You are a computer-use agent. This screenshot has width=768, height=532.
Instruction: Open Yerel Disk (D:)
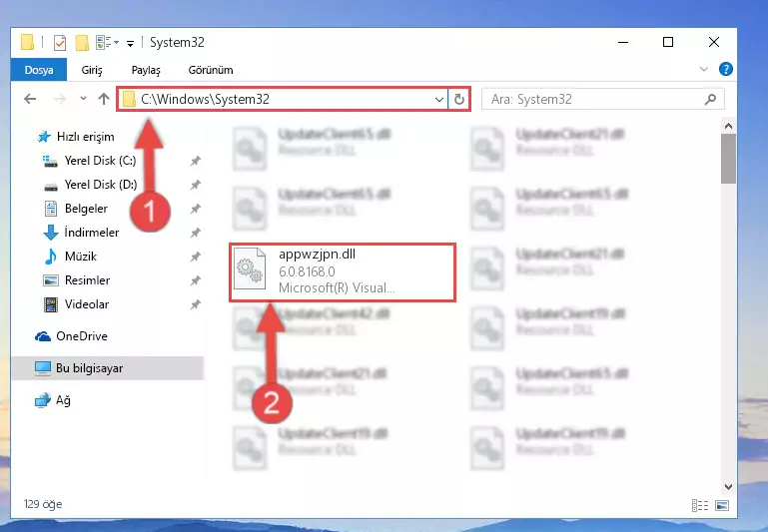(90, 185)
